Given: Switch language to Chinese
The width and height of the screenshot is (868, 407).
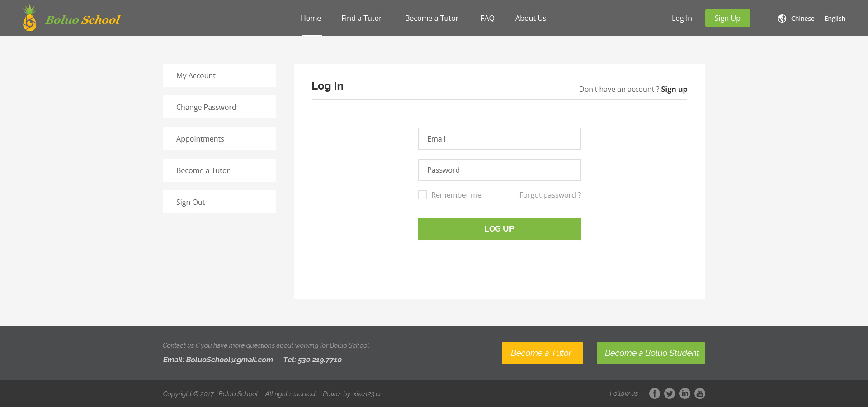Looking at the screenshot, I should point(802,19).
